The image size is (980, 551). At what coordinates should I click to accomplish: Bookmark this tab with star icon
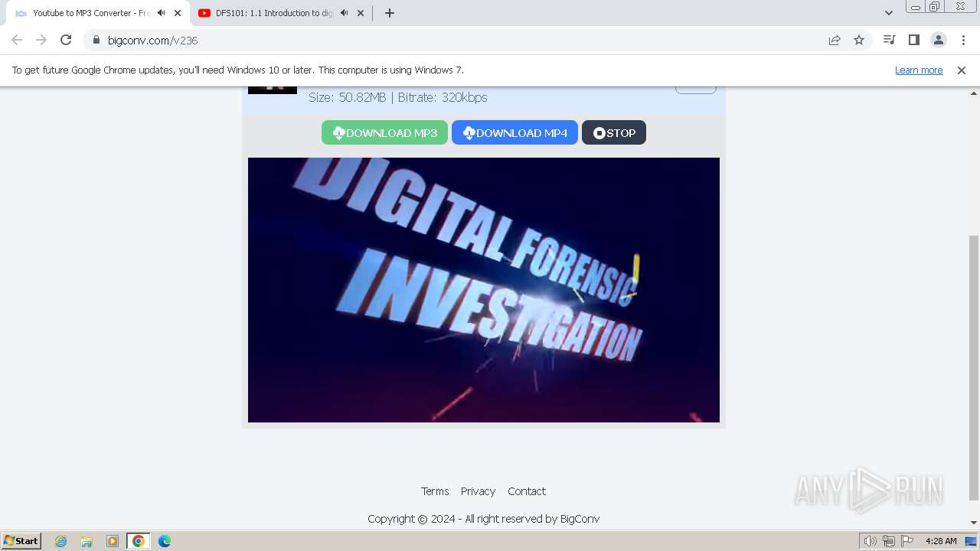[x=859, y=40]
